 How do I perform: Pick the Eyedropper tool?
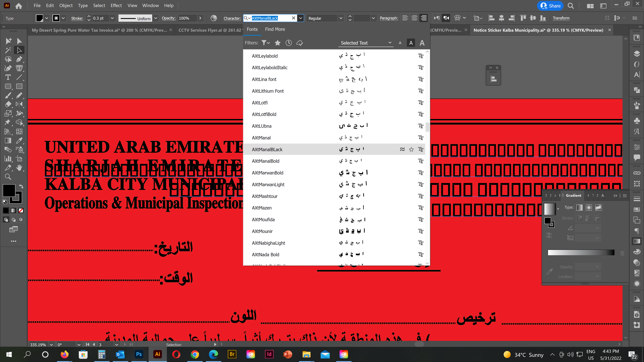pyautogui.click(x=19, y=140)
